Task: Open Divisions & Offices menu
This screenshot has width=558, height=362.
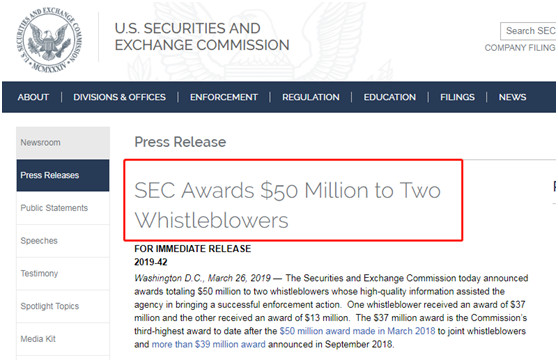Action: 119,97
